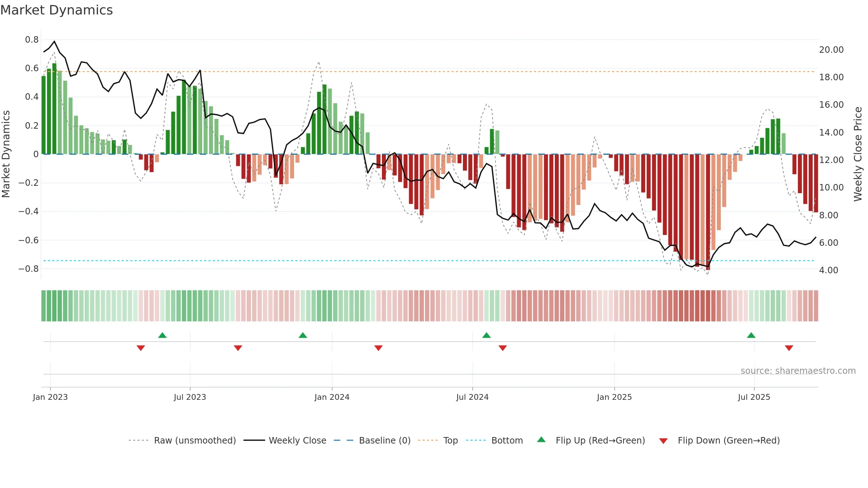
Task: Click the darkest red heatmap cell near May 2025
Action: pyautogui.click(x=708, y=306)
